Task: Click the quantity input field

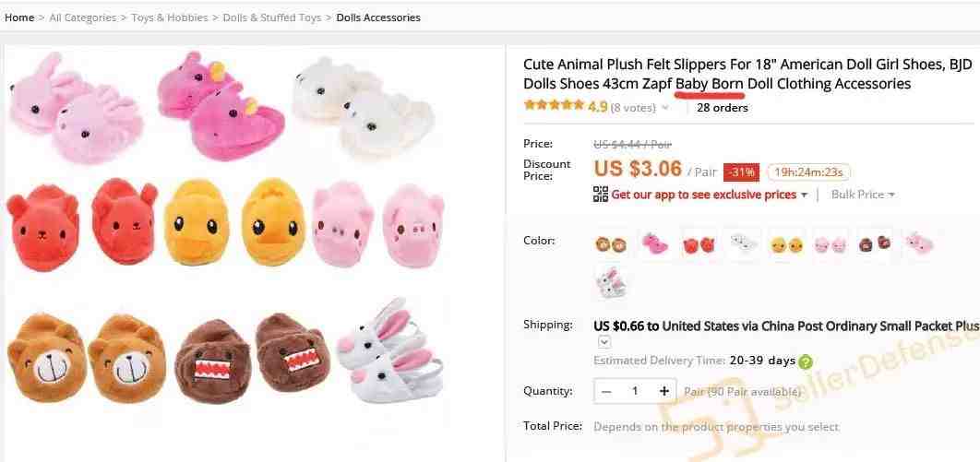Action: coord(635,391)
